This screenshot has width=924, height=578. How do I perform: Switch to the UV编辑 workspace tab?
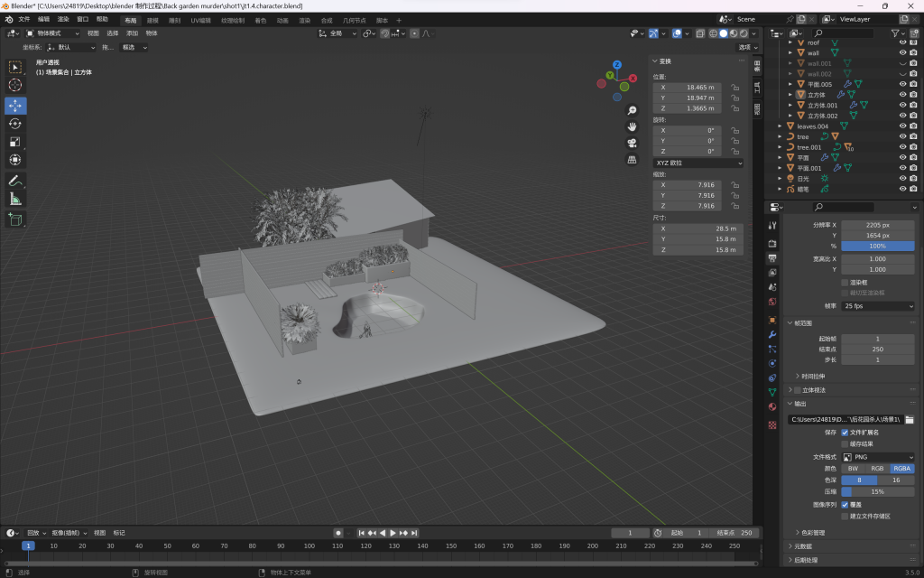pyautogui.click(x=199, y=19)
